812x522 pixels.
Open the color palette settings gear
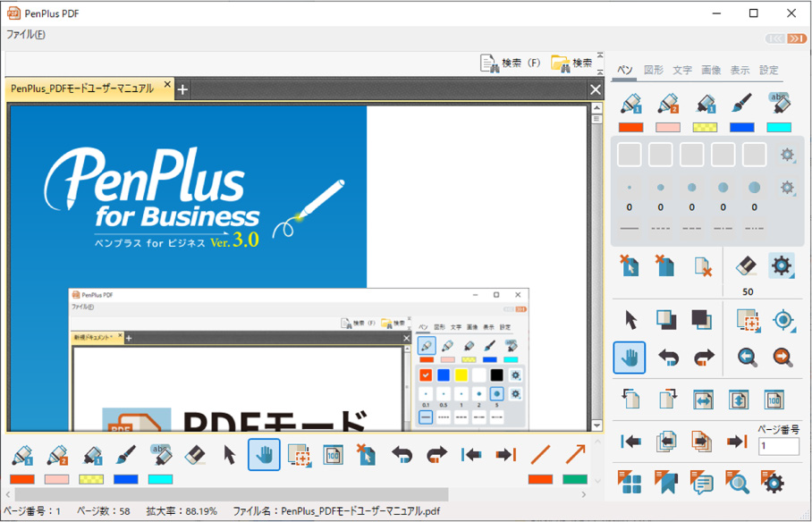pyautogui.click(x=787, y=155)
